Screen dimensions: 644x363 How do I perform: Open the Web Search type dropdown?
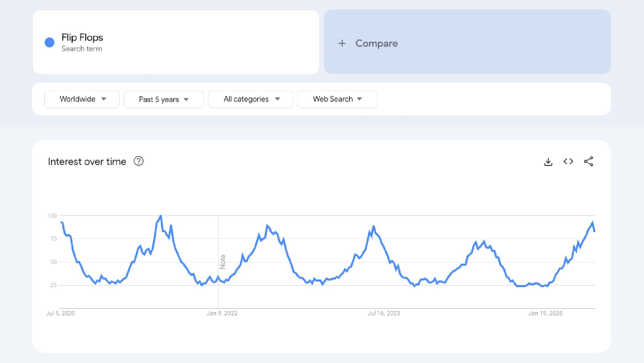tap(337, 99)
